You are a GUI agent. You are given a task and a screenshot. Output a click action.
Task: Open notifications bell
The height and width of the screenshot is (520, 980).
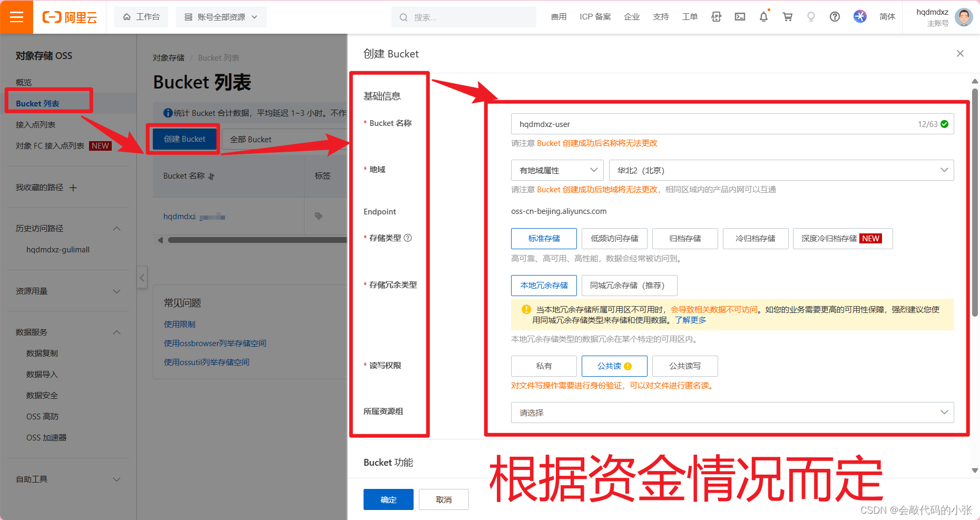coord(763,17)
